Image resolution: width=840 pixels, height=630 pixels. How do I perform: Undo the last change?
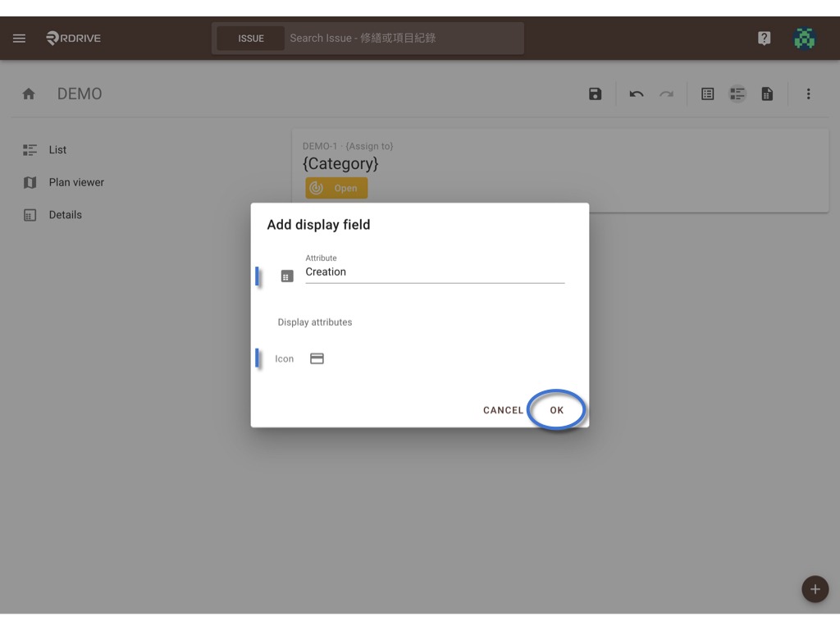(636, 94)
